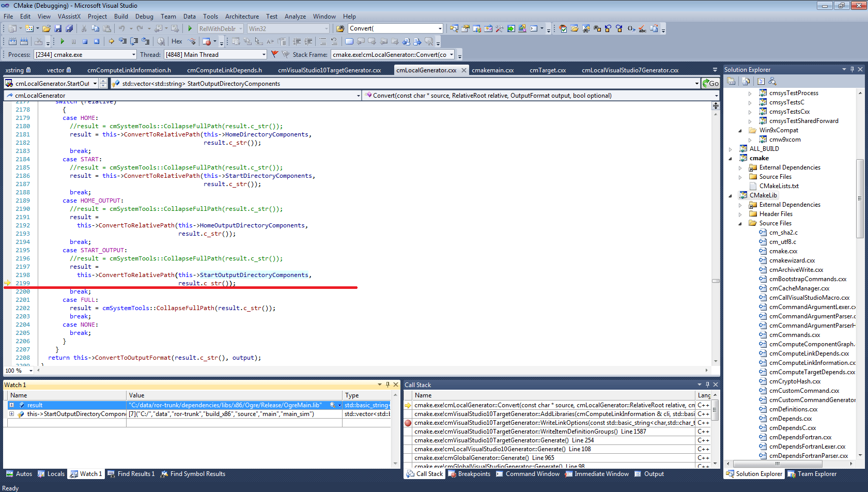Image resolution: width=868 pixels, height=492 pixels.
Task: Open the Debug menu
Action: [144, 17]
